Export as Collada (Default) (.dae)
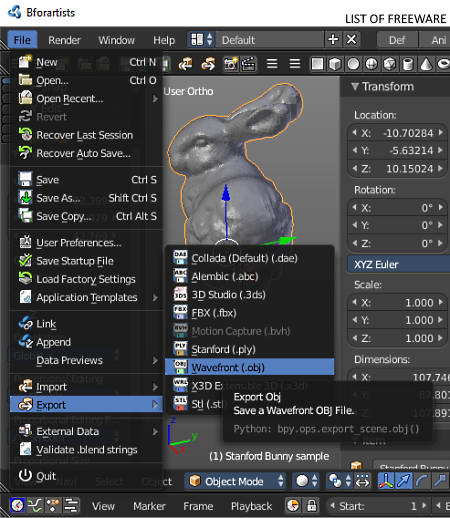The width and height of the screenshot is (450, 518). (x=250, y=258)
